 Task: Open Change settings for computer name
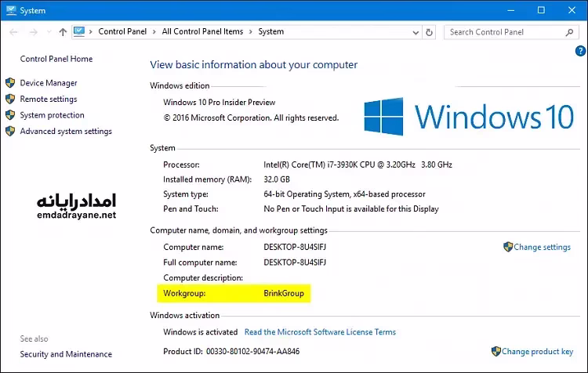[542, 247]
